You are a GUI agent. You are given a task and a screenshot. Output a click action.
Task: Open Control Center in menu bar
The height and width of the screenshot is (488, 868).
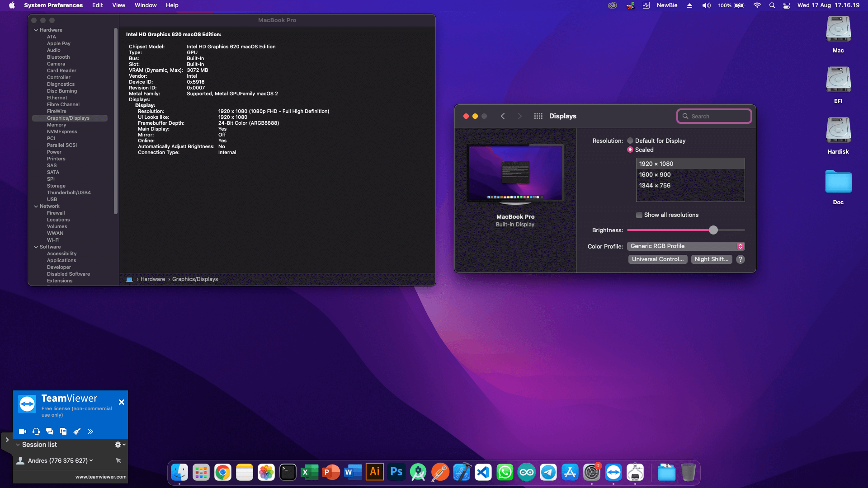pos(787,5)
